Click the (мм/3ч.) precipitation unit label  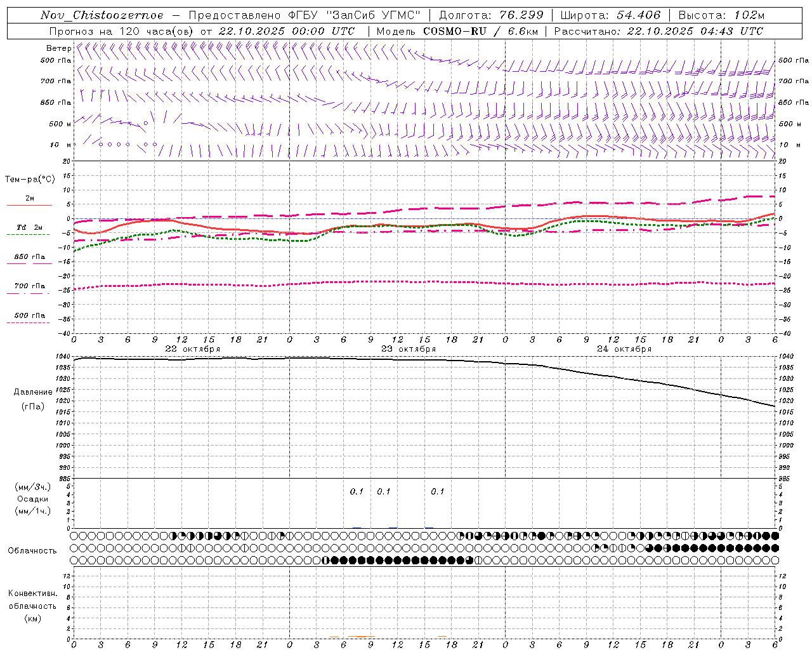[x=33, y=487]
